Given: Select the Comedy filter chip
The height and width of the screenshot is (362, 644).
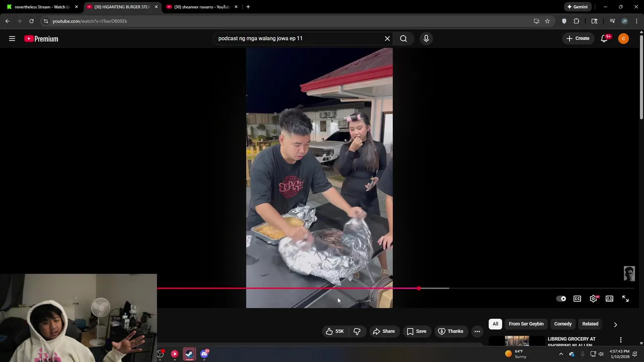Looking at the screenshot, I should (563, 324).
